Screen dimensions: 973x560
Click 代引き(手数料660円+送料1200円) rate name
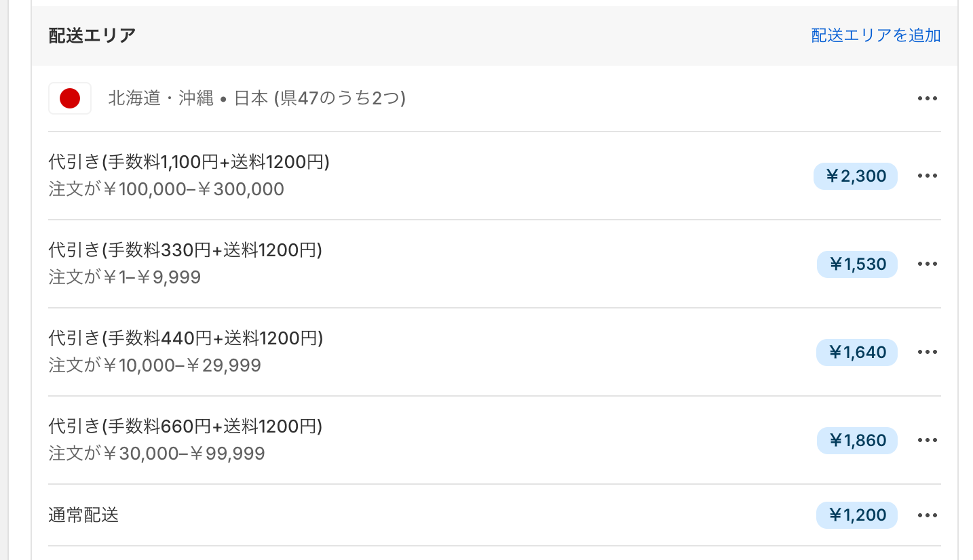[x=185, y=426]
